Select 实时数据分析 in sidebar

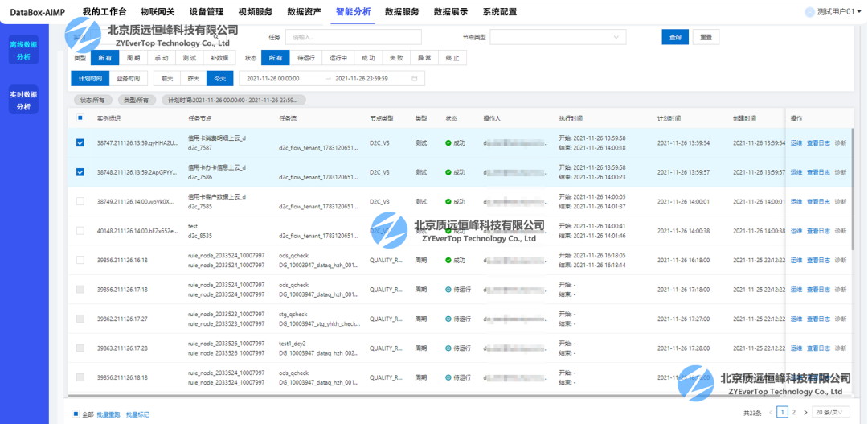(24, 101)
